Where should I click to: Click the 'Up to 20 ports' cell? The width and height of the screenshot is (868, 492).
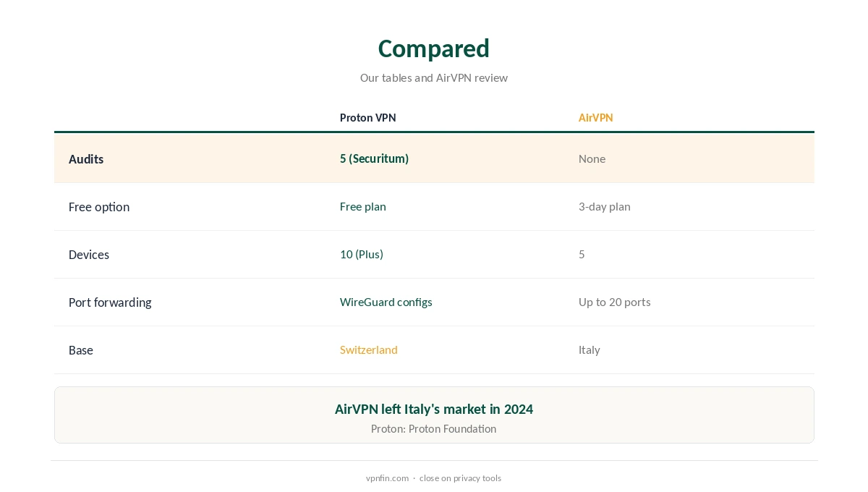615,302
